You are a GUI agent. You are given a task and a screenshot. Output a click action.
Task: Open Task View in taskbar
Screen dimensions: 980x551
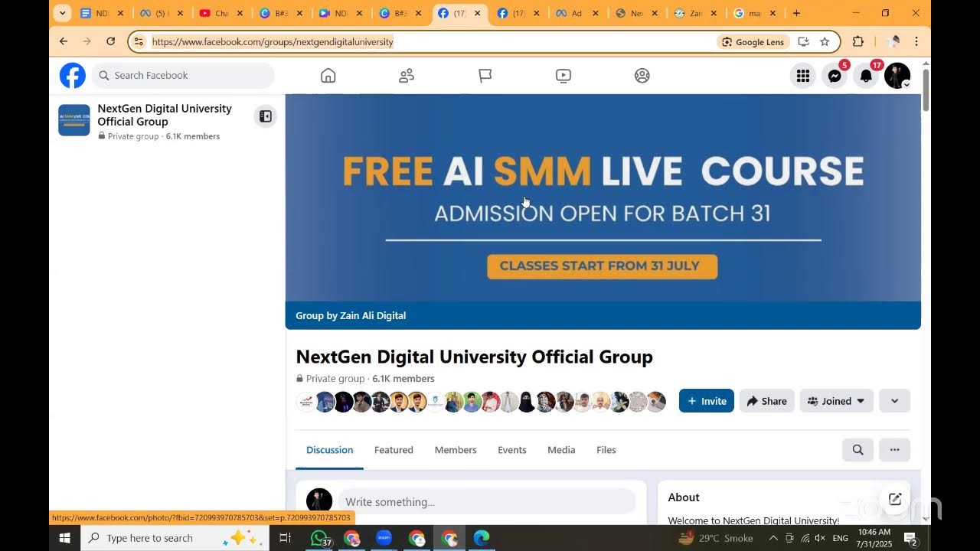tap(286, 538)
